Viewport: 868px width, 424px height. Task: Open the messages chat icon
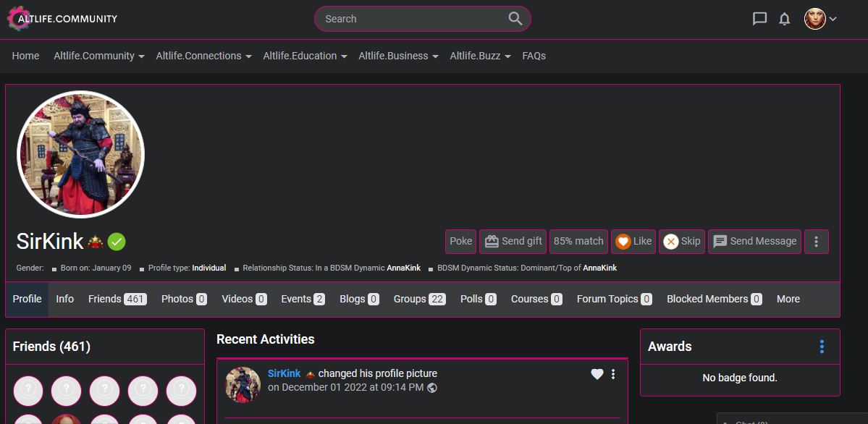click(x=759, y=19)
